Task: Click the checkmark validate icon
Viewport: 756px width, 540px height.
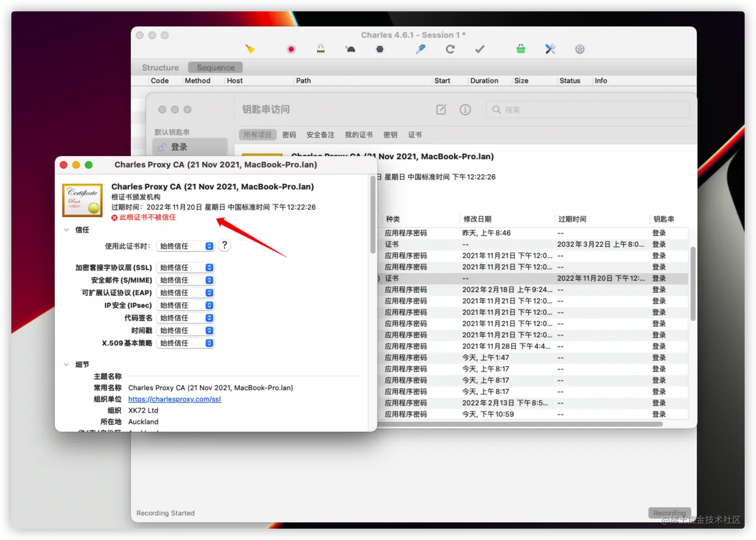Action: [x=479, y=49]
